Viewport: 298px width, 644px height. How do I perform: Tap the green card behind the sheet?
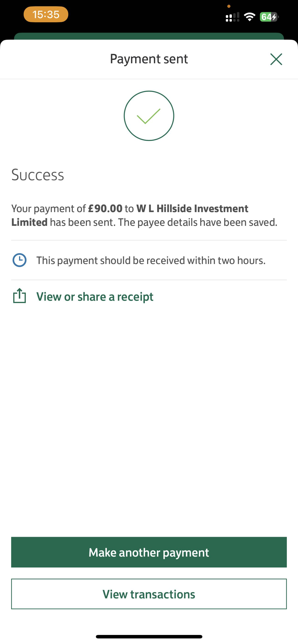pos(149,36)
